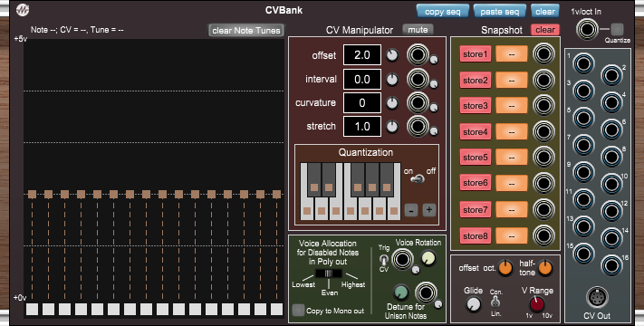Image resolution: width=644 pixels, height=326 pixels.
Task: Click the curvature knob
Action: [392, 103]
